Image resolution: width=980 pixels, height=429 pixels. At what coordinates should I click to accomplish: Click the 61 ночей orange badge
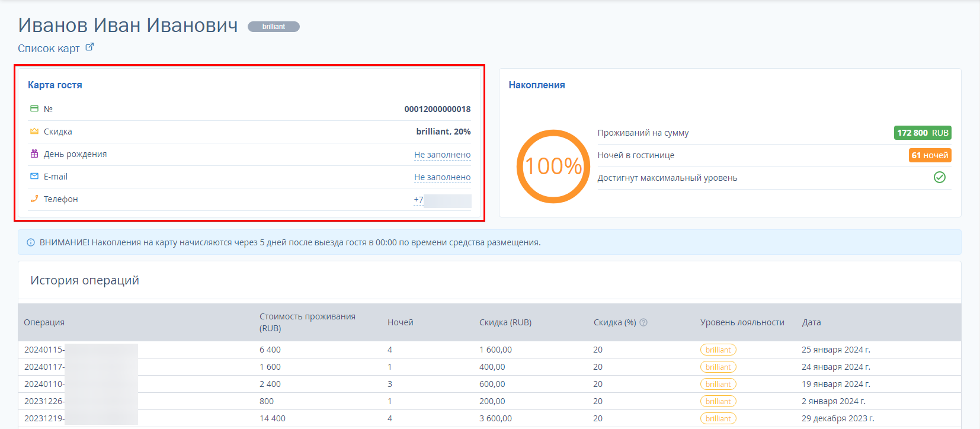point(930,155)
